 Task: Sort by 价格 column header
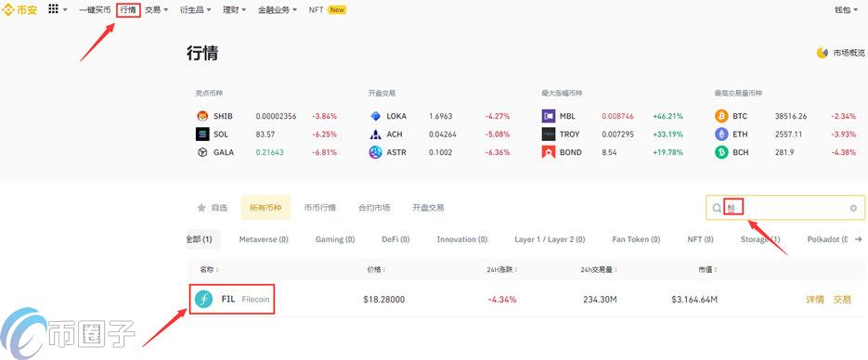pos(376,270)
